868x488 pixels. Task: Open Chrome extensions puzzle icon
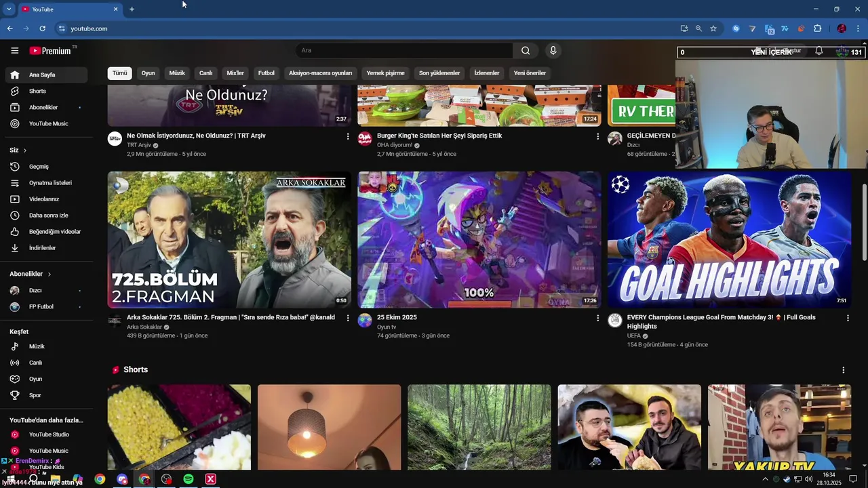pyautogui.click(x=817, y=28)
